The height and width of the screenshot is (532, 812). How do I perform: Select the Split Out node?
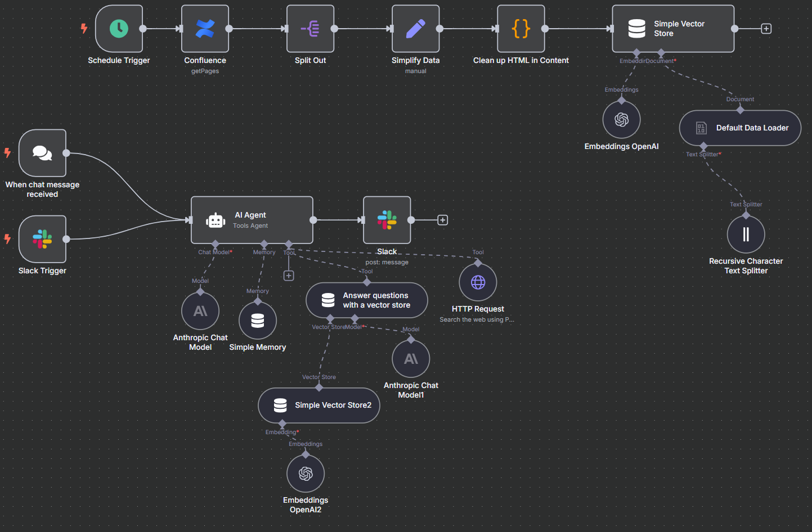click(x=311, y=29)
